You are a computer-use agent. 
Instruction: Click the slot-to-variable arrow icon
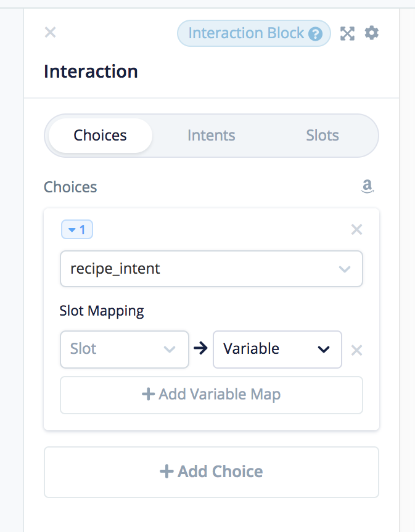click(200, 349)
